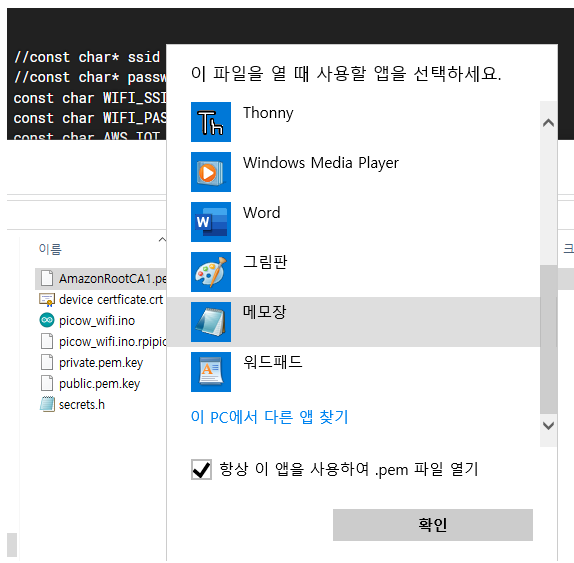
Task: Select the 워드패드 WordPad icon
Action: 211,372
